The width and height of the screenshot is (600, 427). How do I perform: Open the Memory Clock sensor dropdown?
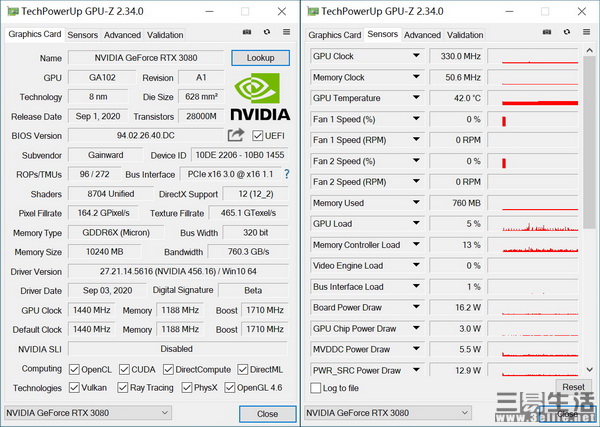[416, 77]
